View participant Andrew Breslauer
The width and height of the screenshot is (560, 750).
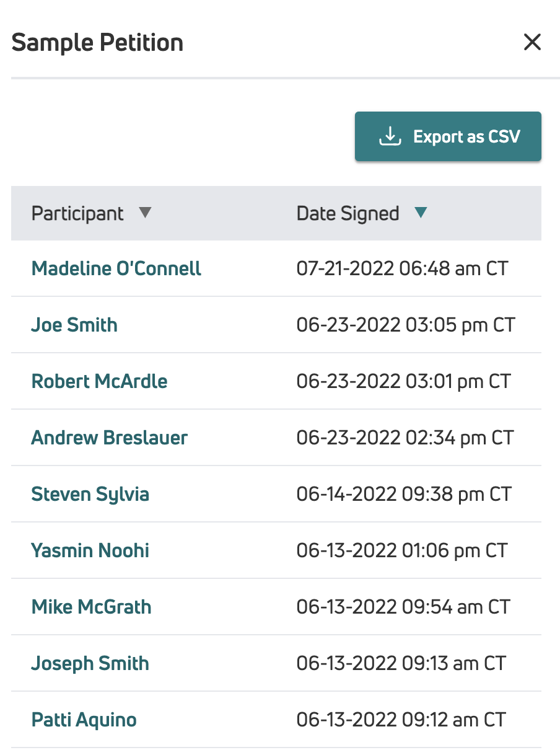coord(110,438)
